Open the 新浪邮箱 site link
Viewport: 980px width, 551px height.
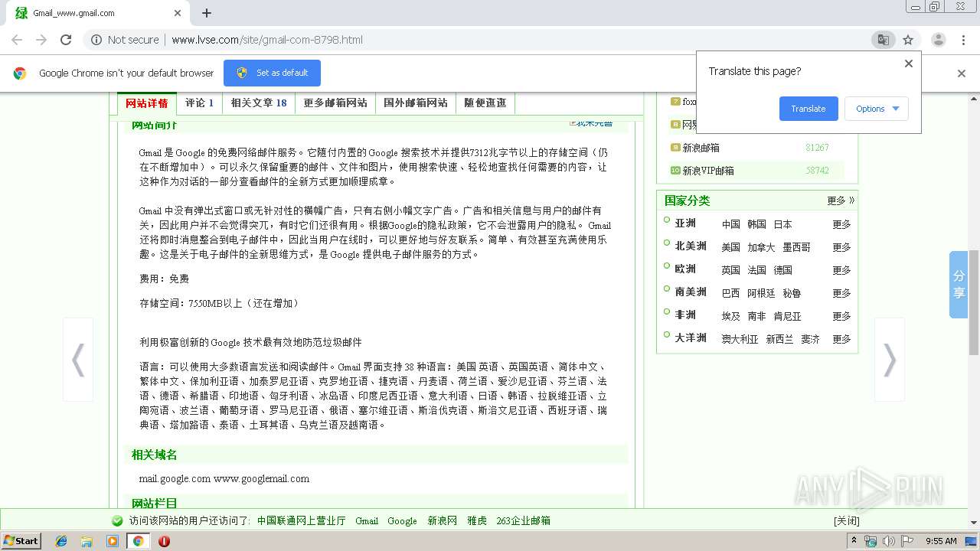click(x=701, y=148)
